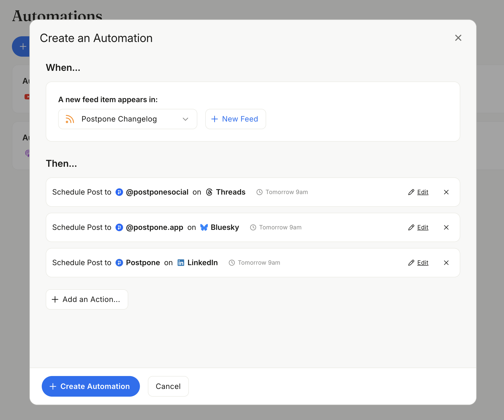Image resolution: width=504 pixels, height=420 pixels.
Task: Remove the @postponesocial Threads action
Action: 446,192
